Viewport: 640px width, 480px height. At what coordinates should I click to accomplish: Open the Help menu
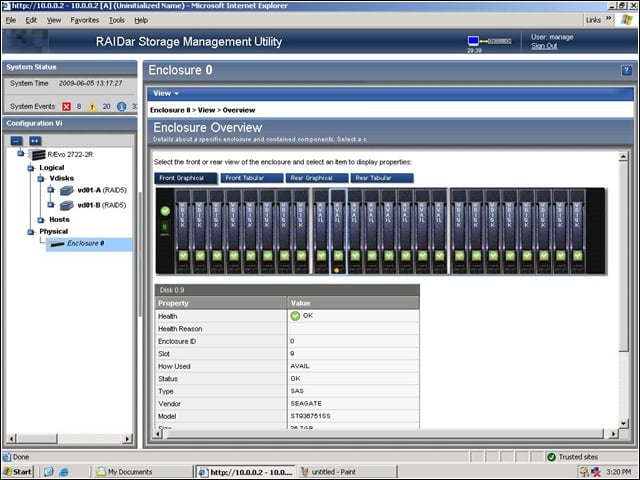(x=141, y=20)
